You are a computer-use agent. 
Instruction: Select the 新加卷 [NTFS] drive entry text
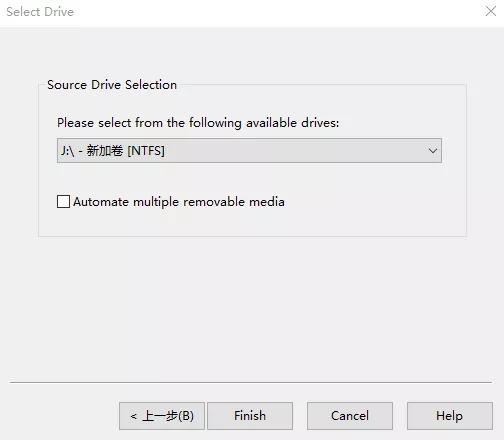pos(126,151)
